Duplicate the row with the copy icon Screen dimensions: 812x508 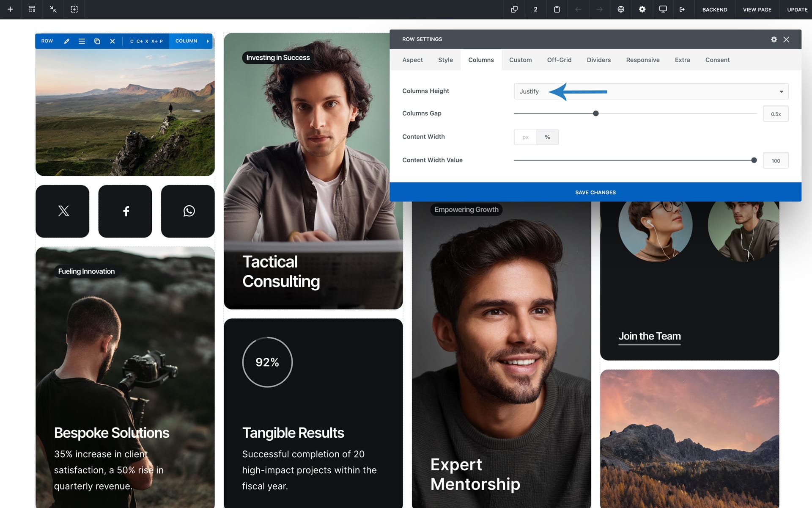tap(97, 41)
